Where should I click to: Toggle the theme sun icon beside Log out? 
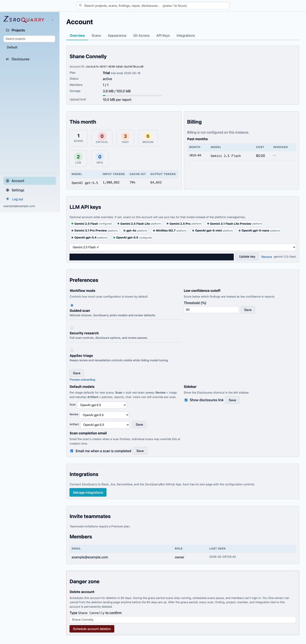(x=7, y=199)
